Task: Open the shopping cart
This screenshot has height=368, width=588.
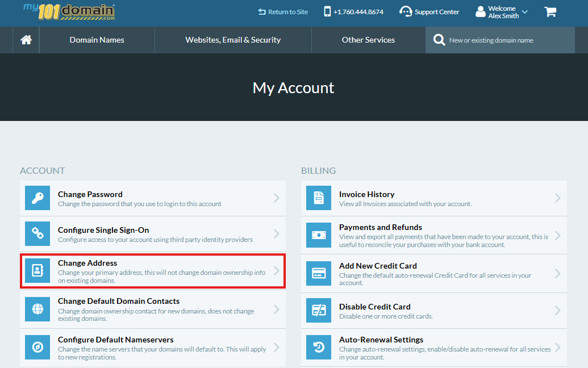Action: tap(550, 11)
